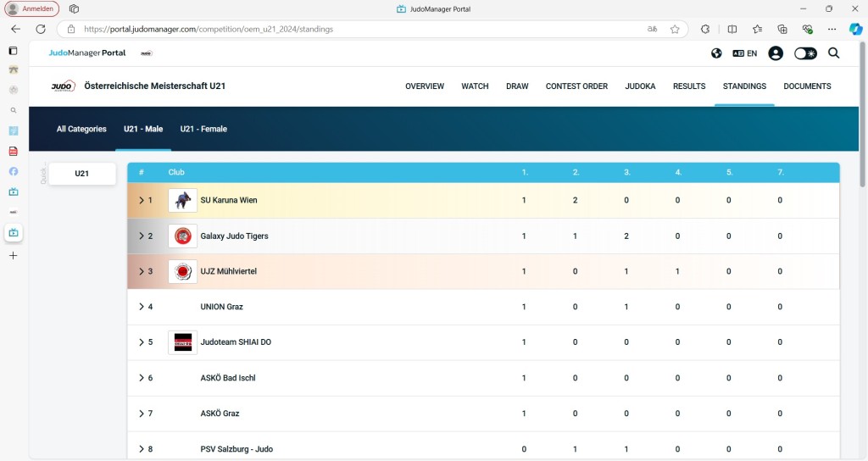This screenshot has height=461, width=868.
Task: Click the JudoManager Portal logo link
Action: click(x=87, y=53)
